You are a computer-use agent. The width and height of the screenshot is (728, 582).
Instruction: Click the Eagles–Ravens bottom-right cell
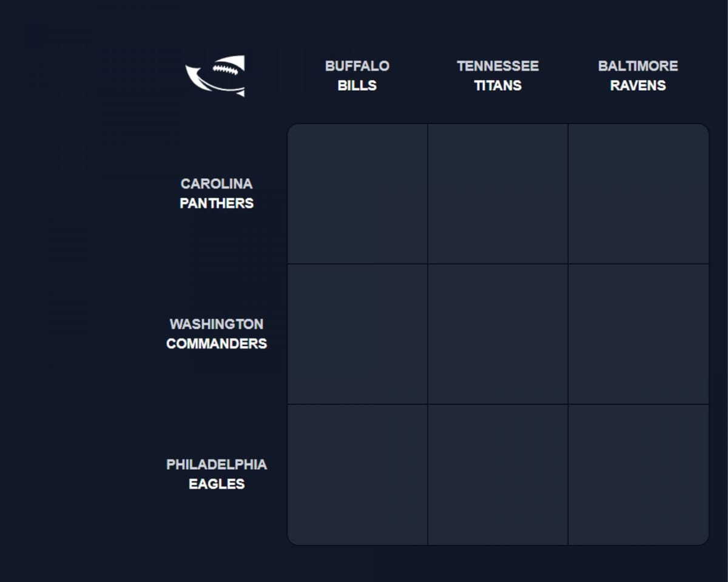point(638,475)
